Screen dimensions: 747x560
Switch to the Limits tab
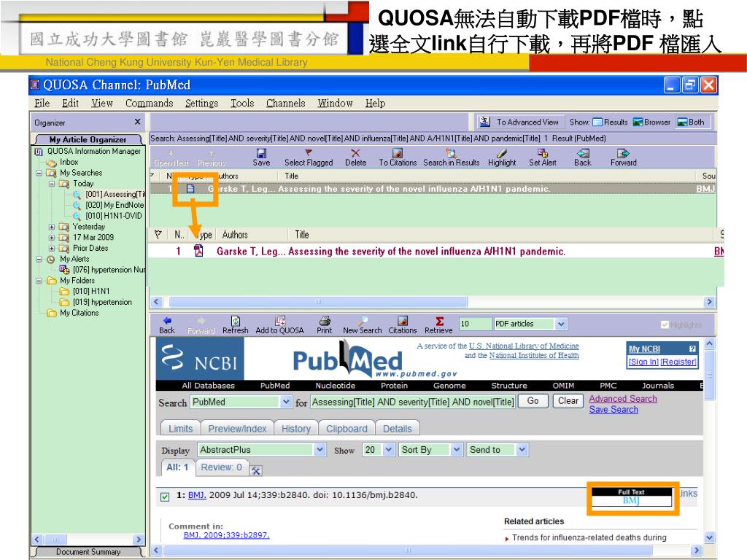click(181, 429)
